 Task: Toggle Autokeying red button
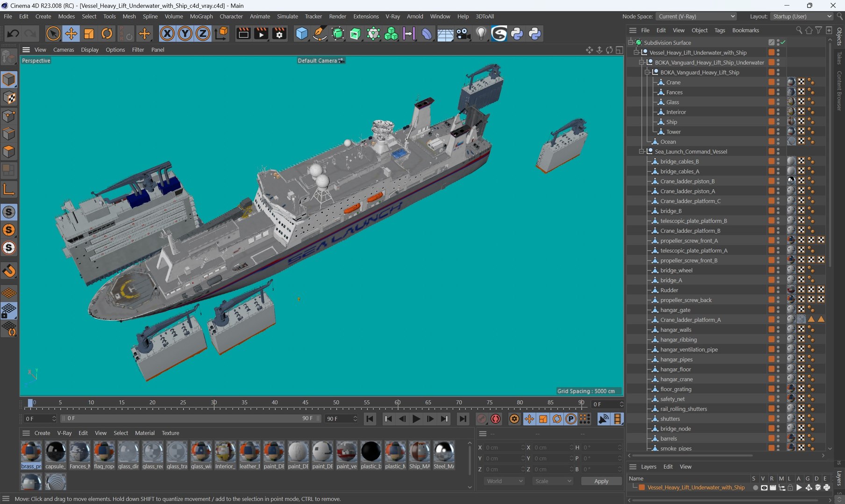[496, 419]
